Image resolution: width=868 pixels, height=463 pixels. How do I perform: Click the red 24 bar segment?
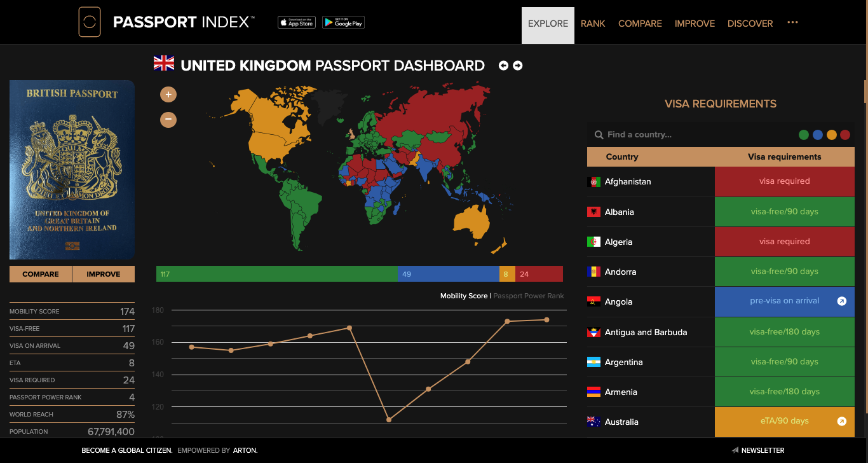(x=539, y=274)
